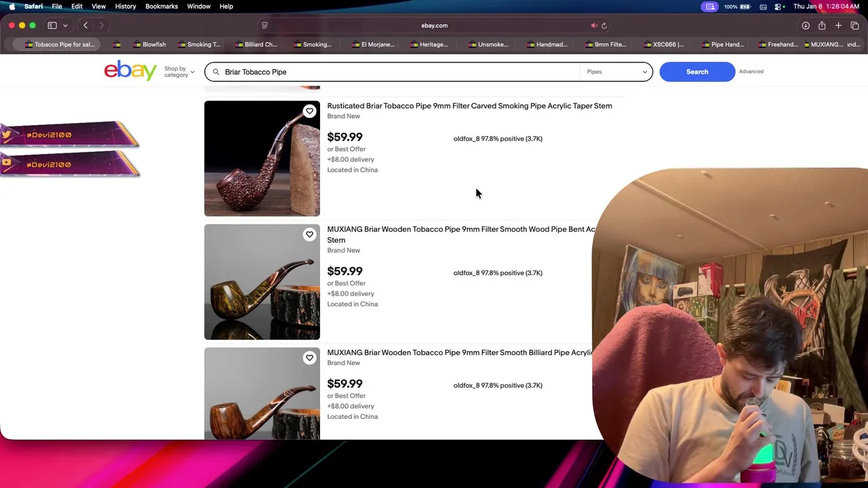The height and width of the screenshot is (488, 868).
Task: Expand the Shop by category dropdown
Action: [x=179, y=71]
